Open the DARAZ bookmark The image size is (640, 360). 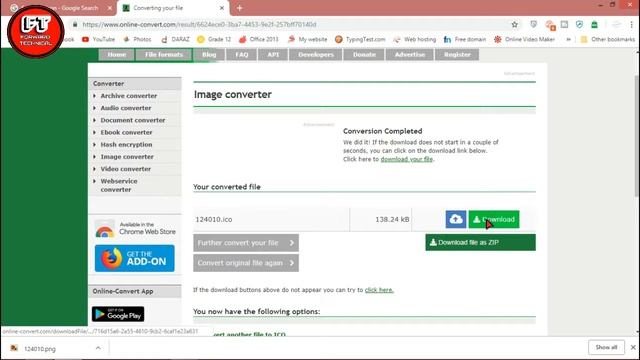pos(175,39)
